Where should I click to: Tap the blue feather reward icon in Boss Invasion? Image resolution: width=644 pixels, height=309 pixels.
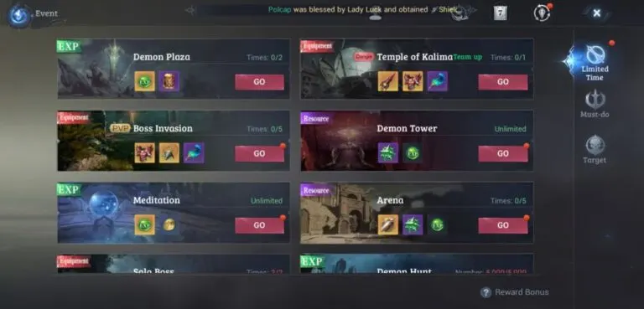pos(194,153)
